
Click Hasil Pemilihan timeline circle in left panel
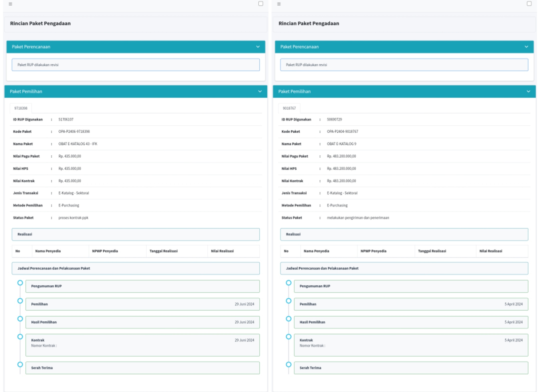[x=20, y=319]
